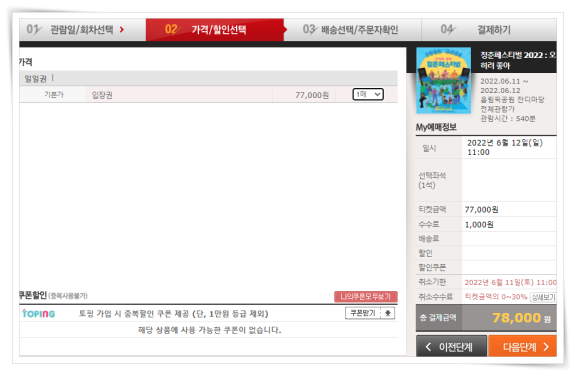The height and width of the screenshot is (376, 576).
Task: Click the TOPING logo
Action: (38, 314)
